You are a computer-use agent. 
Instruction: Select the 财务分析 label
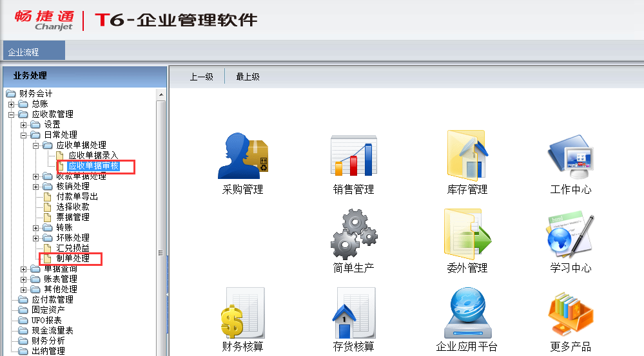[48, 341]
